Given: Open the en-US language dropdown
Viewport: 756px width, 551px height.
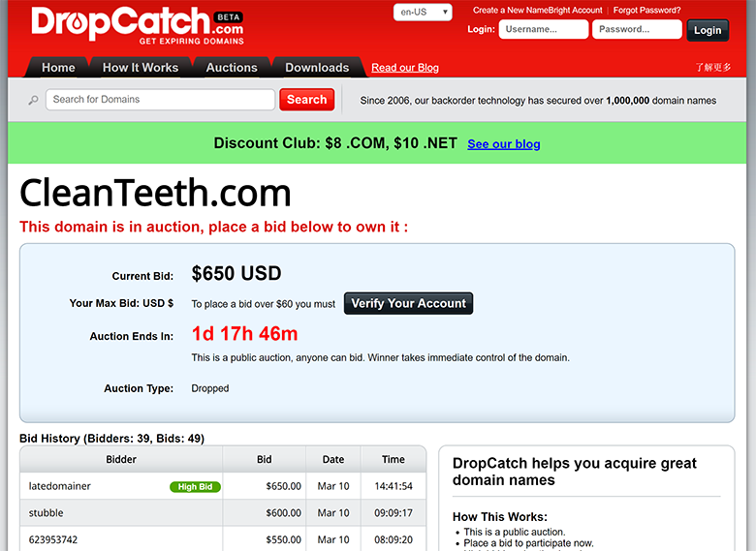Looking at the screenshot, I should [423, 12].
